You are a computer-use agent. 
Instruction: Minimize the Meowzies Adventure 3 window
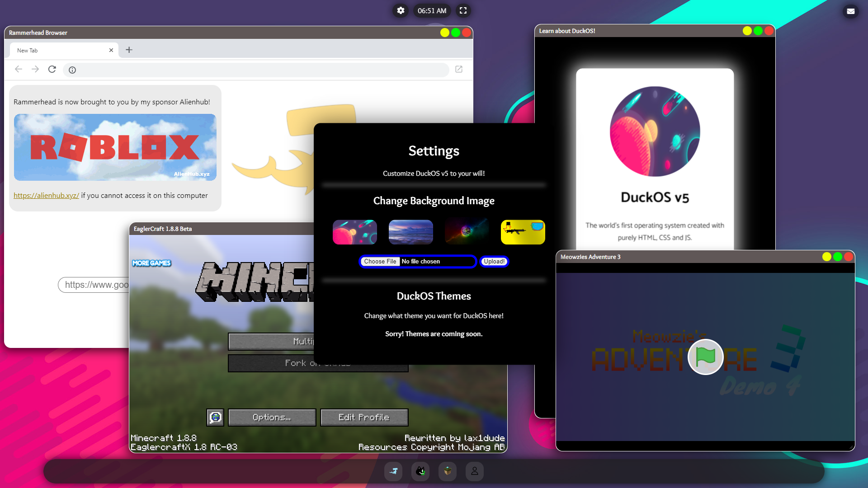(x=827, y=257)
